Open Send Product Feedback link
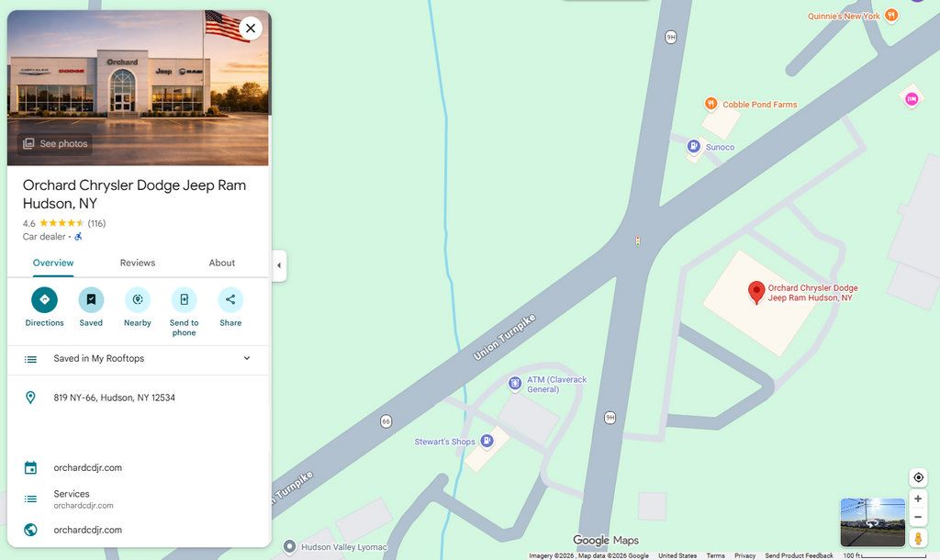940x560 pixels. click(x=800, y=555)
